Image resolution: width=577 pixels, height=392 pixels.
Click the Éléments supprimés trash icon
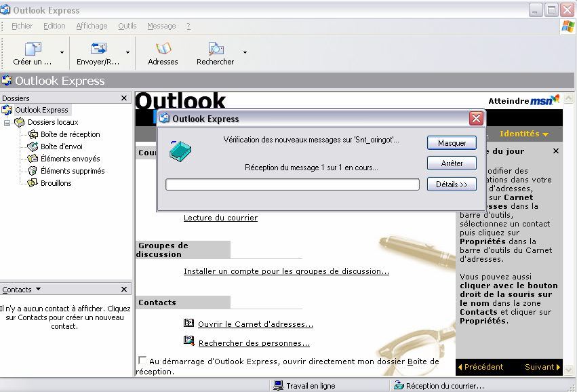(33, 171)
